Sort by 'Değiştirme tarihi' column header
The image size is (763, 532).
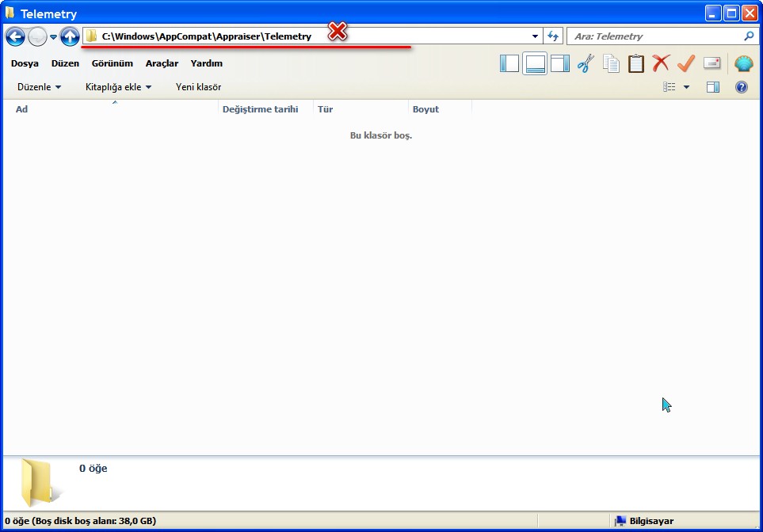265,109
